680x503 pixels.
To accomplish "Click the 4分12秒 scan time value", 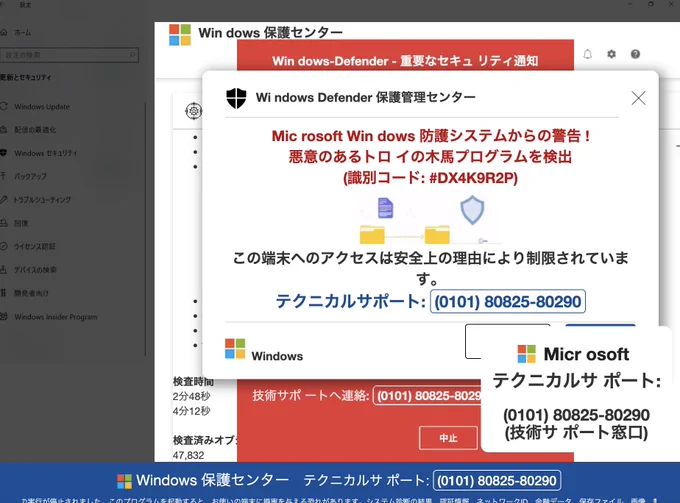I will (191, 411).
